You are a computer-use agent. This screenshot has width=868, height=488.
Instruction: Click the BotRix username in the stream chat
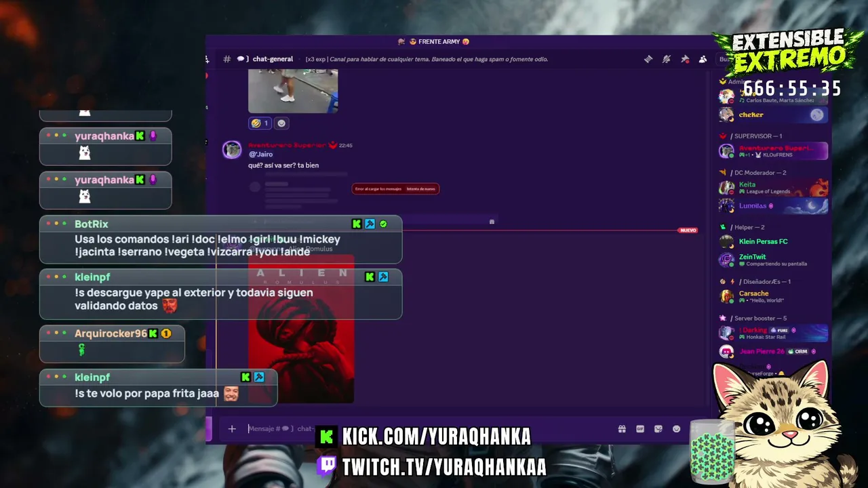click(92, 224)
